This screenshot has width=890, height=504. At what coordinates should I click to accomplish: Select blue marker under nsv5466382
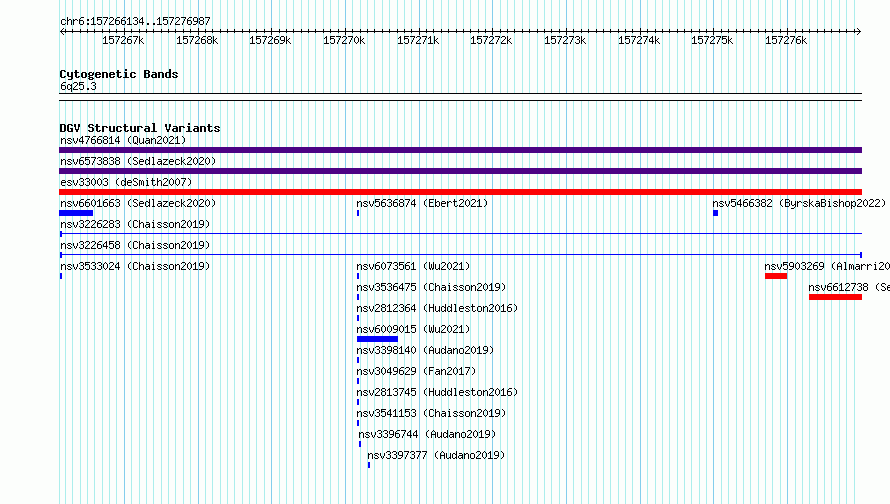pyautogui.click(x=716, y=213)
